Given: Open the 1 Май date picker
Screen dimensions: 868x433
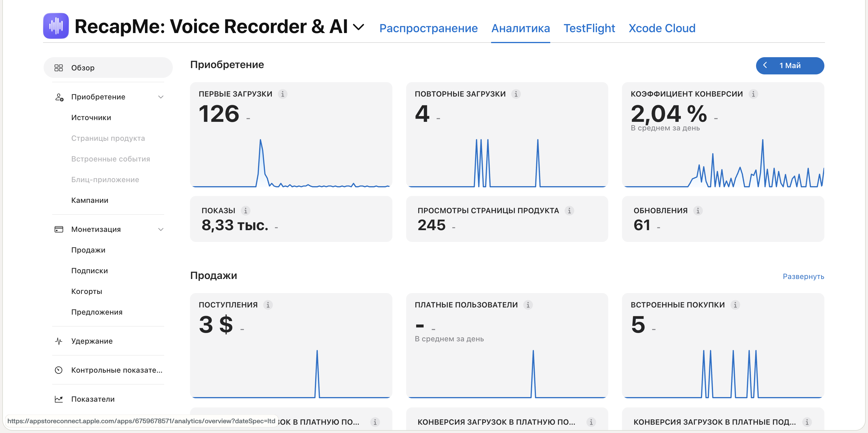Looking at the screenshot, I should [790, 66].
